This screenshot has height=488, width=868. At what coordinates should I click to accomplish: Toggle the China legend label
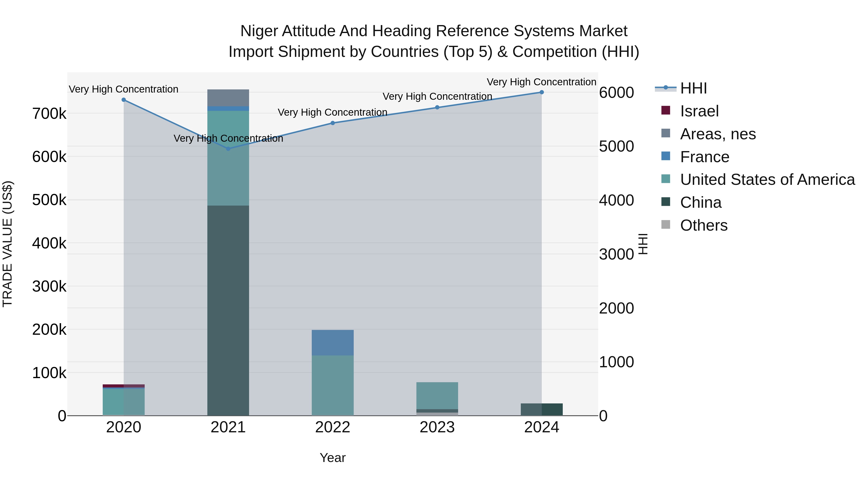[x=701, y=202]
